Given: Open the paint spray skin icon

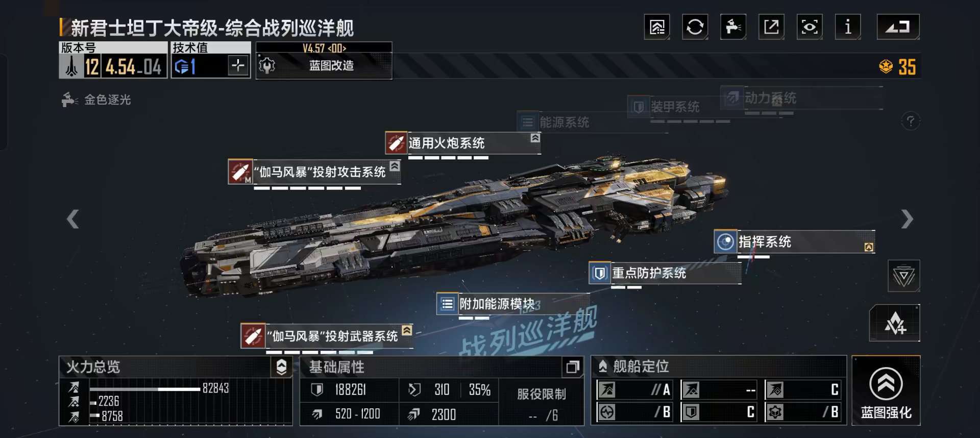Looking at the screenshot, I should (x=733, y=27).
